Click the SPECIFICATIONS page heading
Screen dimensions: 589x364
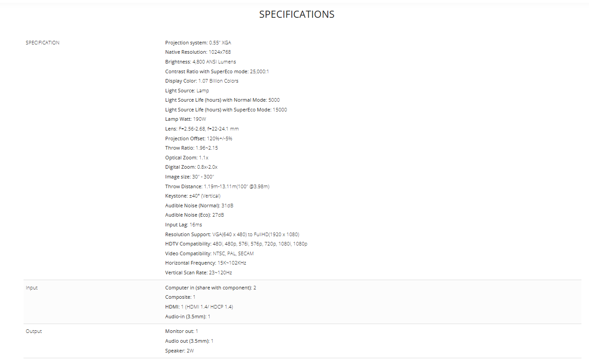click(297, 14)
